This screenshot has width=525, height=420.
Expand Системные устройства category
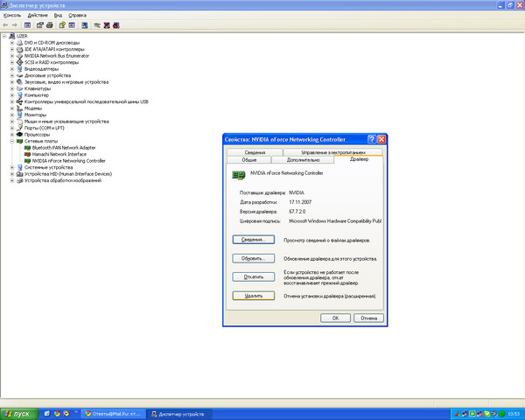click(12, 167)
